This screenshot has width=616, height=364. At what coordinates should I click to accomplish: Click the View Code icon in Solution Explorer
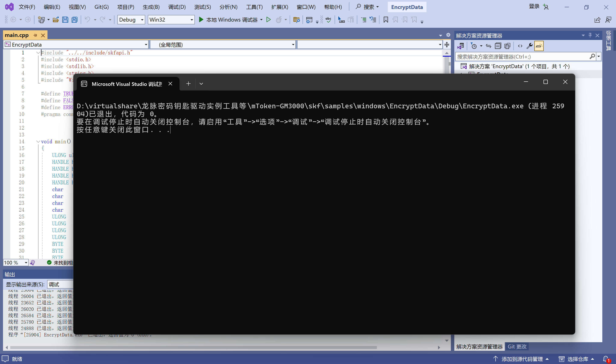[x=520, y=46]
